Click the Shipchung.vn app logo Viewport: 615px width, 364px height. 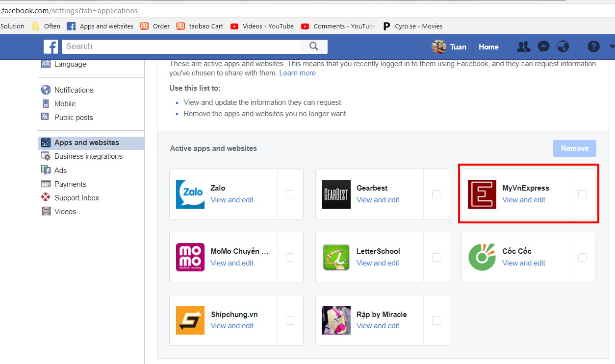(190, 320)
